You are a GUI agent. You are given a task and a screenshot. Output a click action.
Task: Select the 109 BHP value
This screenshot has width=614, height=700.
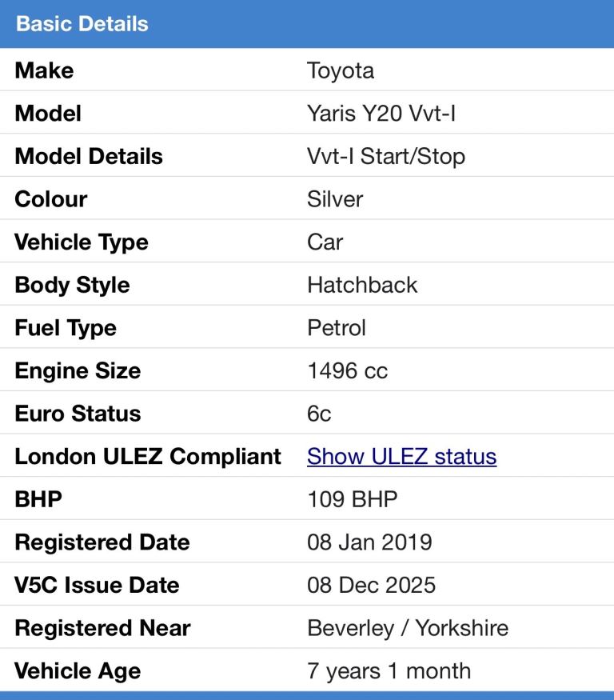click(x=352, y=499)
